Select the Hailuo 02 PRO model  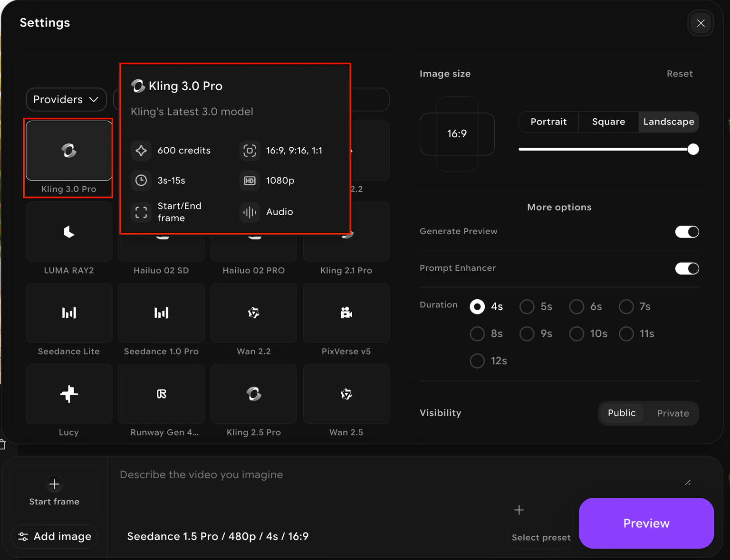tap(254, 248)
